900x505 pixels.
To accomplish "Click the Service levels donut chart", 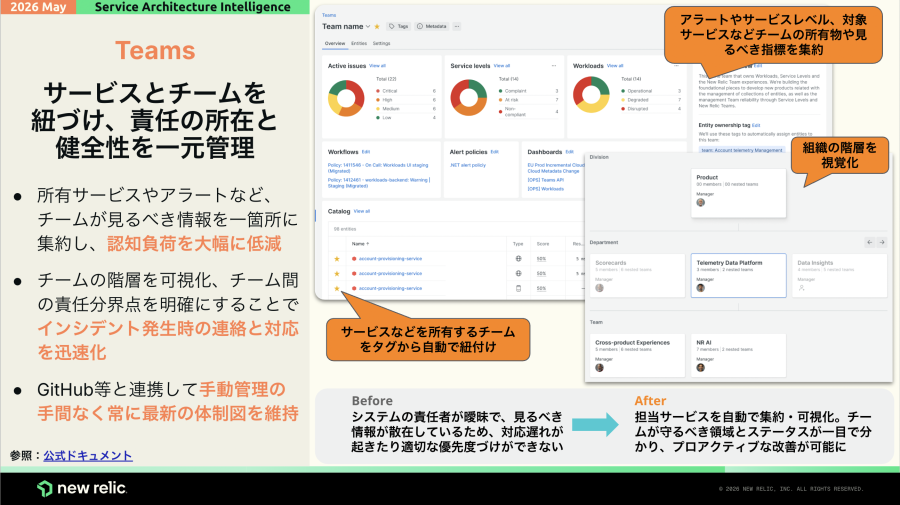I will click(x=469, y=98).
